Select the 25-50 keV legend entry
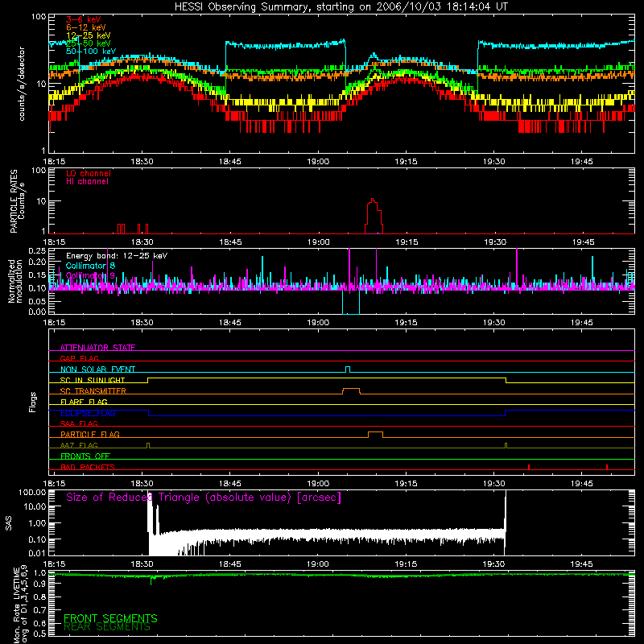 pyautogui.click(x=89, y=43)
